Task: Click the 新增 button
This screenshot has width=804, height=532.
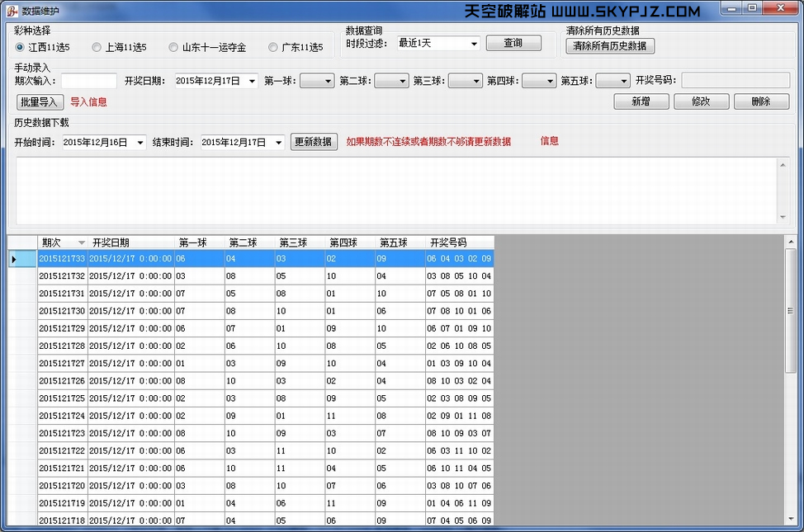Action: [640, 101]
